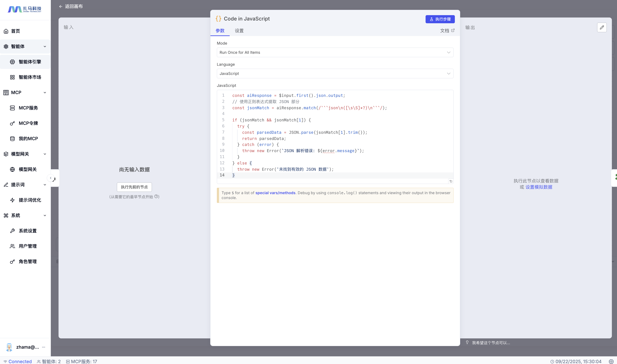
Task: Open the Mode dropdown Run Once for All Items
Action: [335, 52]
